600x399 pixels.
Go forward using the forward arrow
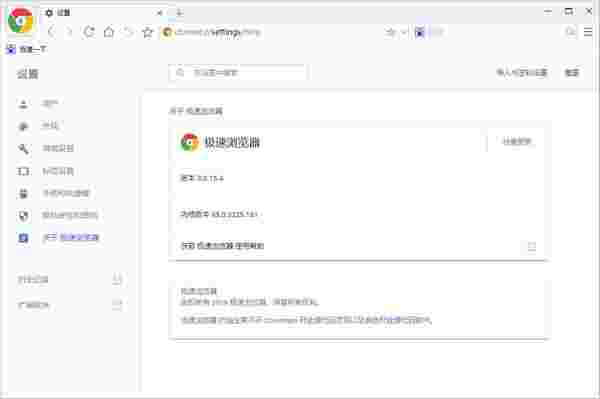click(x=69, y=33)
